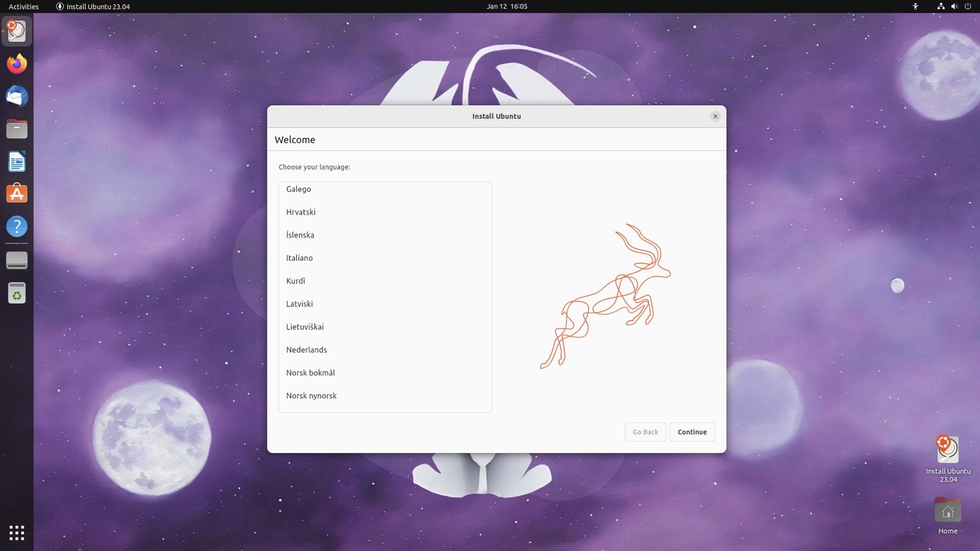The height and width of the screenshot is (551, 980).
Task: Open the removable drive icon in dock
Action: coord(17,260)
